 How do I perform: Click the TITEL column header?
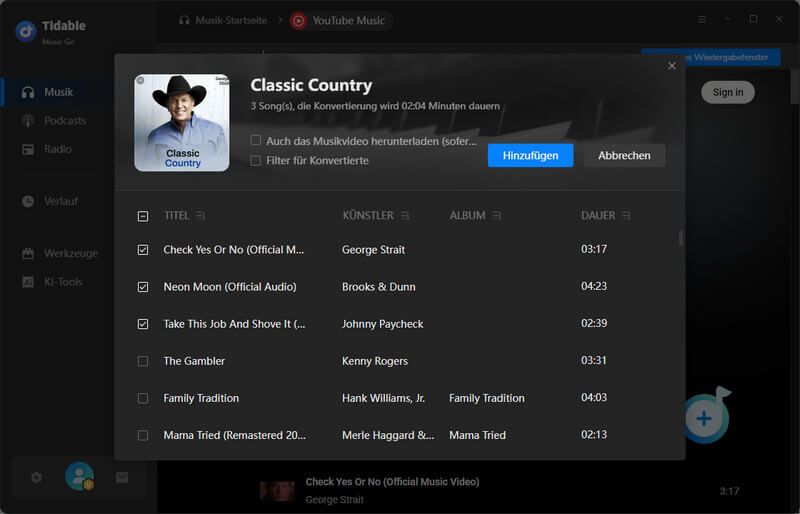(x=177, y=216)
